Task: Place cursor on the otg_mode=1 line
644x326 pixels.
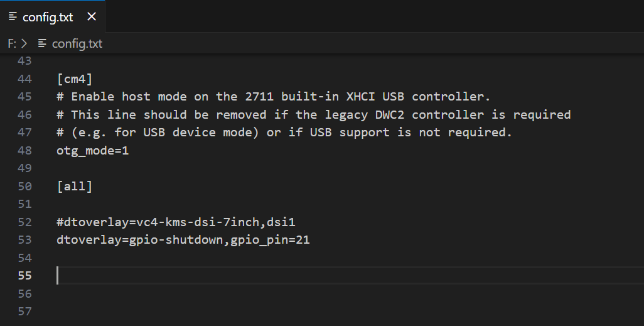Action: (92, 151)
